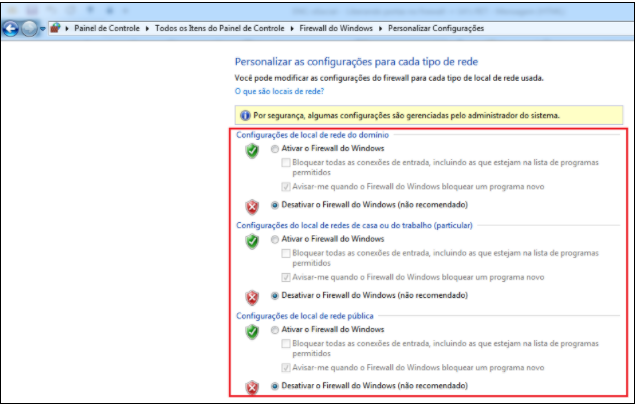Viewport: 636px width, 404px height.
Task: Select Desativar o Firewall for public network
Action: [x=275, y=386]
